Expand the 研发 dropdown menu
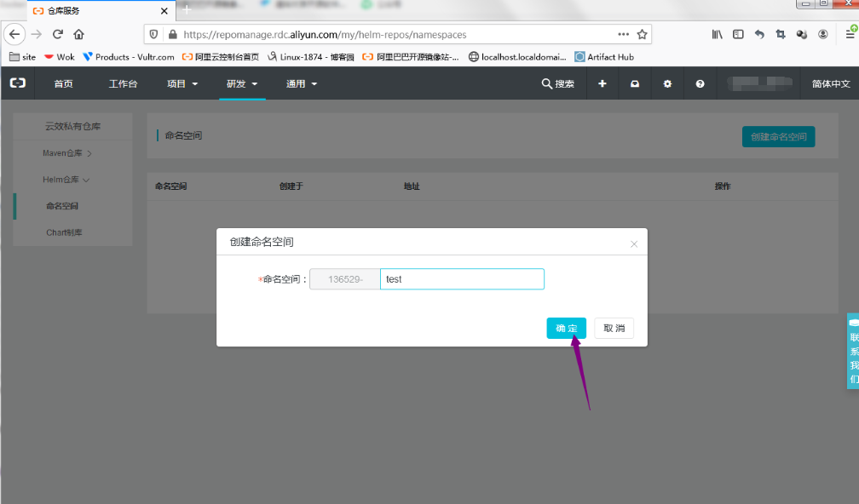This screenshot has height=504, width=859. [242, 83]
